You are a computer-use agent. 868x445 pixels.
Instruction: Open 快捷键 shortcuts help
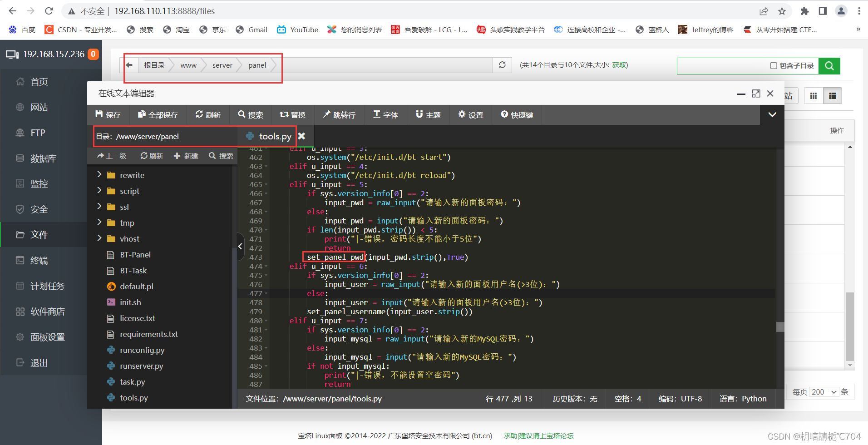[517, 115]
